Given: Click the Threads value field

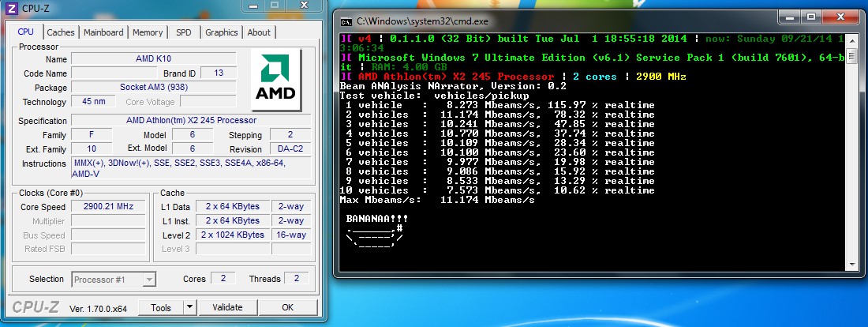Looking at the screenshot, I should click(296, 278).
